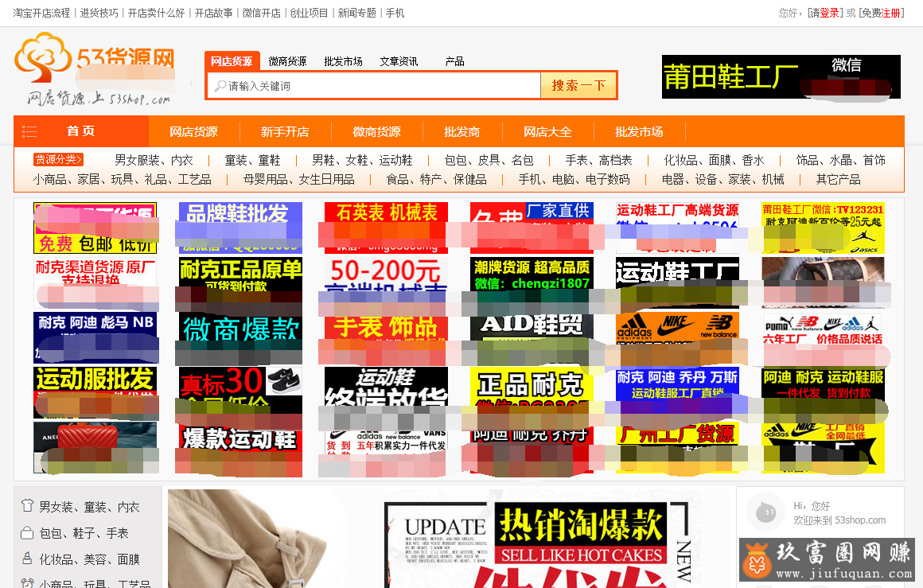Click the 石英表 机械表 ad thumbnail
Viewport: 923px width, 588px height.
tap(386, 228)
